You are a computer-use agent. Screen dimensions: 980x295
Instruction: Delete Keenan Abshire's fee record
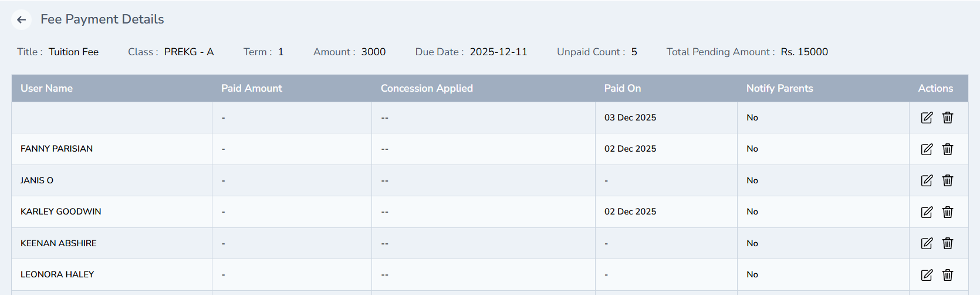(948, 243)
